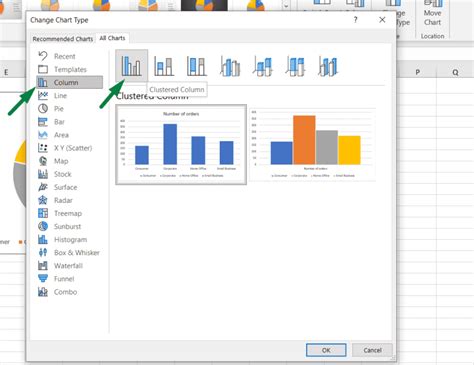Image resolution: width=474 pixels, height=365 pixels.
Task: Select the Box & Whisker chart category
Action: (x=69, y=252)
